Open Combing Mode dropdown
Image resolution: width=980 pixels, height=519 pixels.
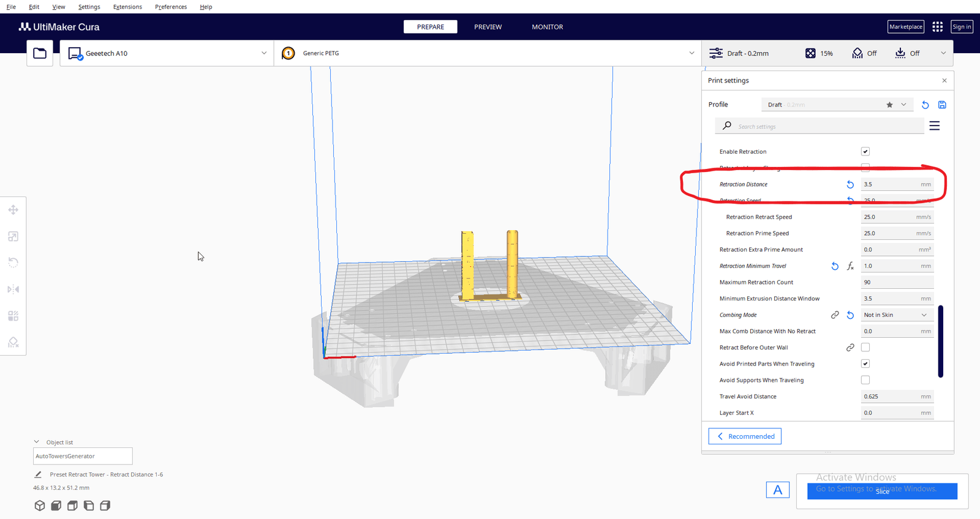click(897, 315)
